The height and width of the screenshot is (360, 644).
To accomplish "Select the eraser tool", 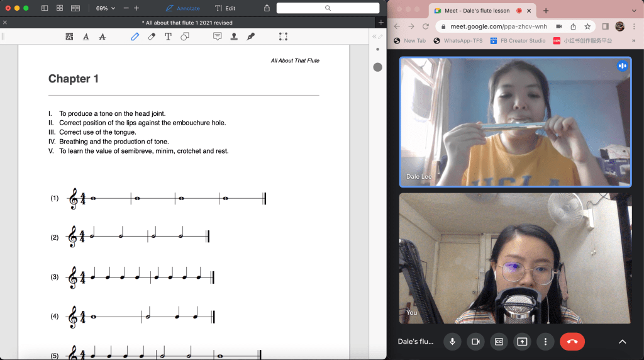I will (x=152, y=37).
